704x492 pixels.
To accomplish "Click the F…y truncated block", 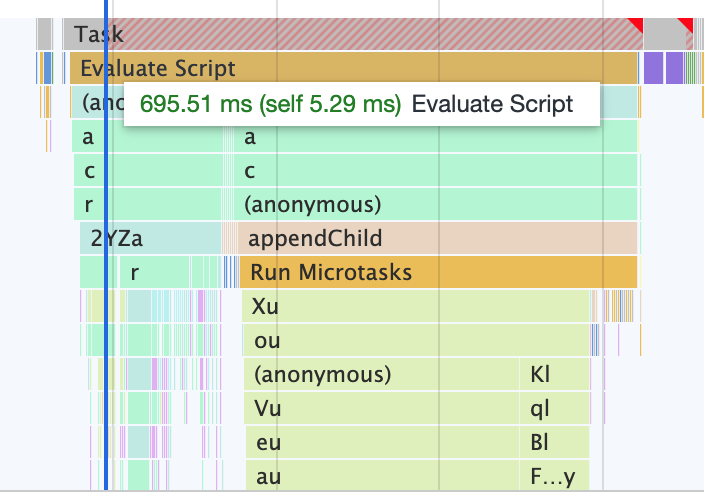I will pos(555,477).
